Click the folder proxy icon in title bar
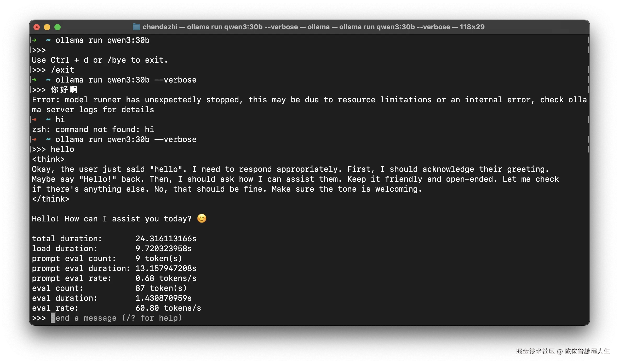The width and height of the screenshot is (619, 364). (x=136, y=27)
